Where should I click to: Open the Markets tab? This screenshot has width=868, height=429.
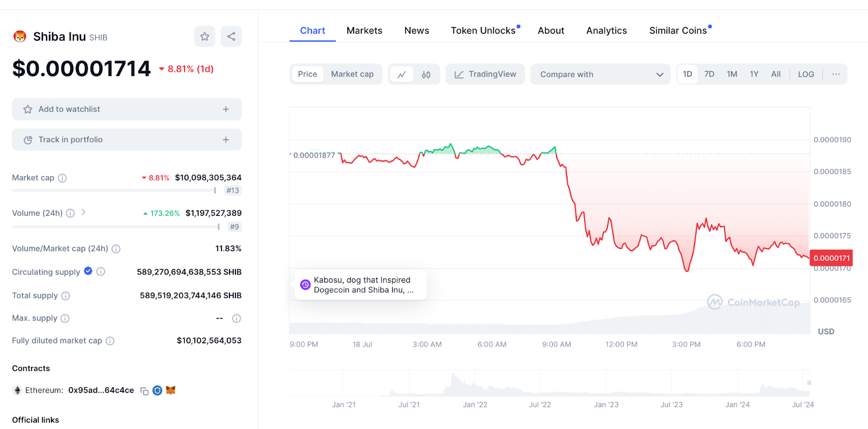pyautogui.click(x=365, y=31)
